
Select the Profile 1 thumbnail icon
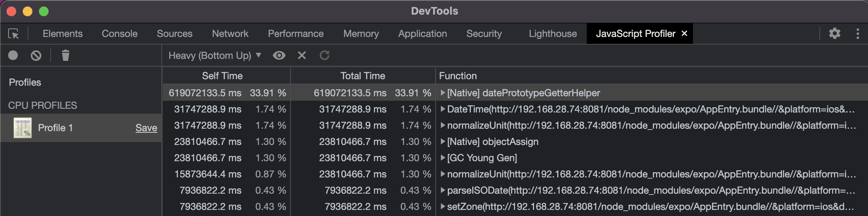pyautogui.click(x=23, y=128)
